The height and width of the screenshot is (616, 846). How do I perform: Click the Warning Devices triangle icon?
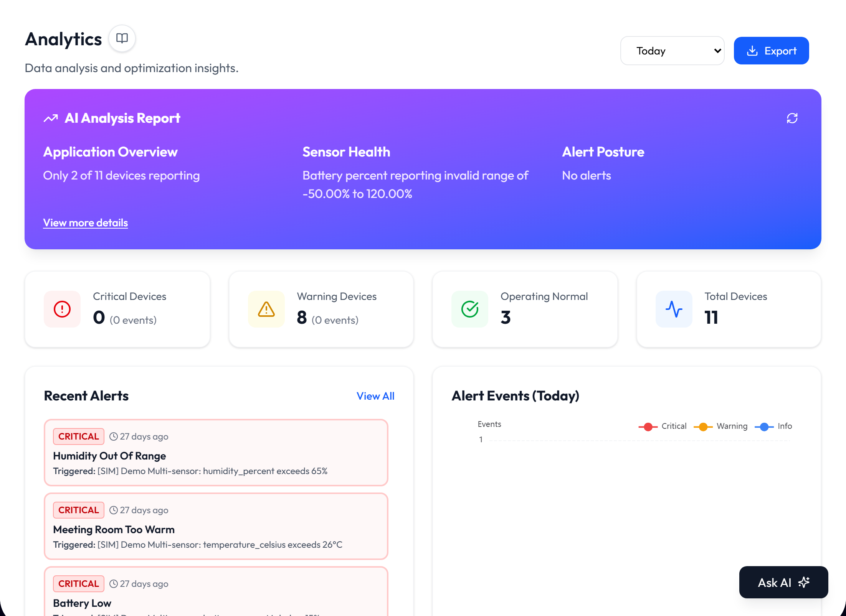tap(266, 309)
